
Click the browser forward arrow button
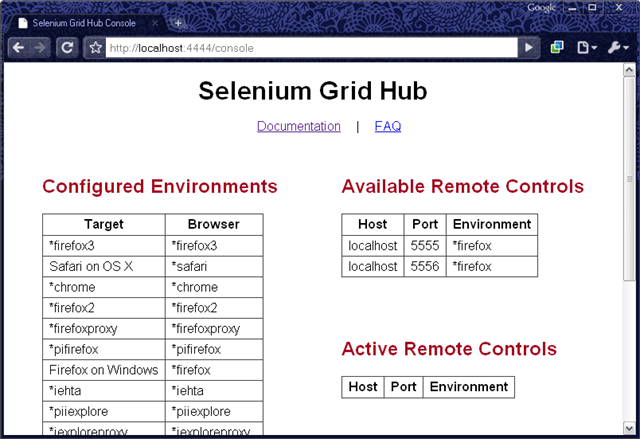click(40, 48)
